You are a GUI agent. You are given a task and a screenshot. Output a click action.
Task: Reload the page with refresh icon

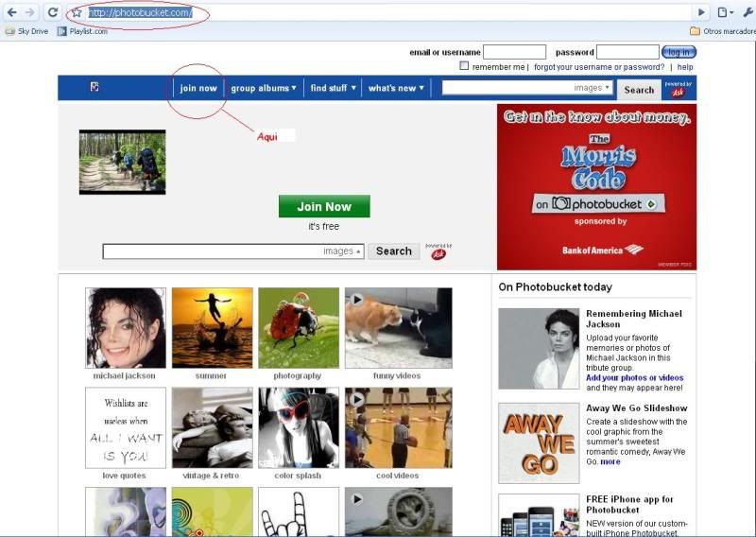tap(53, 12)
